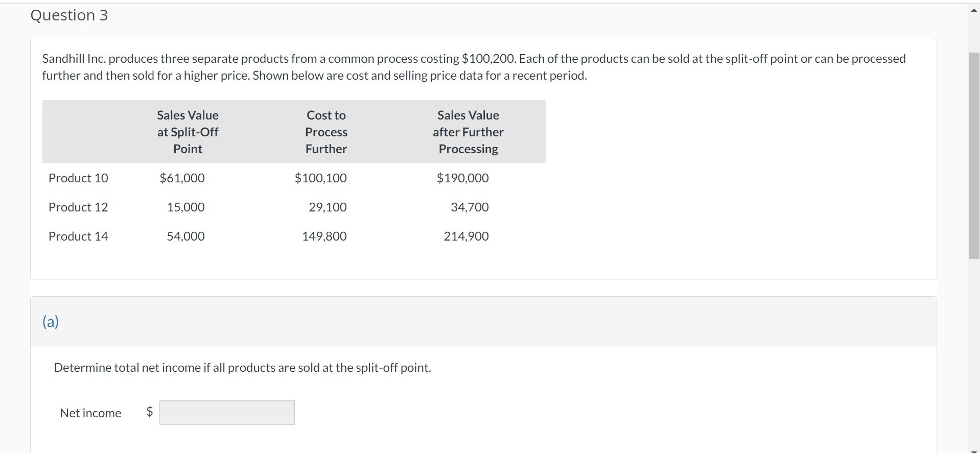Click the Product 12 row label

coord(78,207)
